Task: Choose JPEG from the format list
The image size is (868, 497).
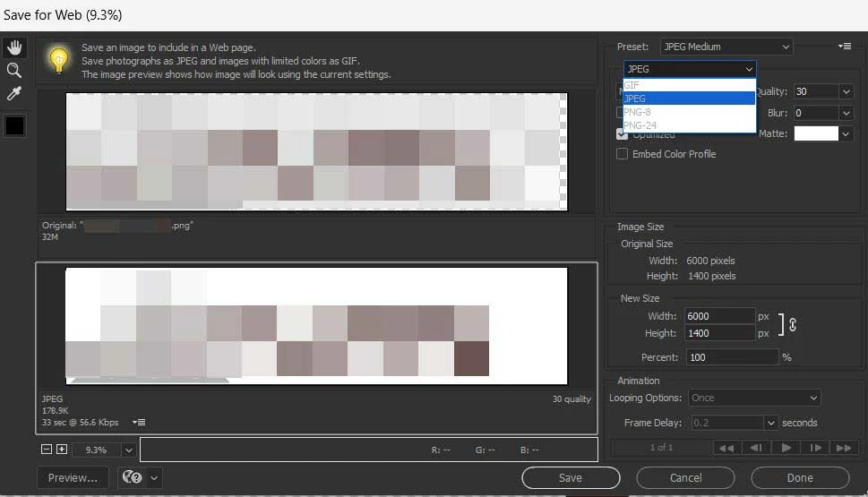Action: (x=689, y=99)
